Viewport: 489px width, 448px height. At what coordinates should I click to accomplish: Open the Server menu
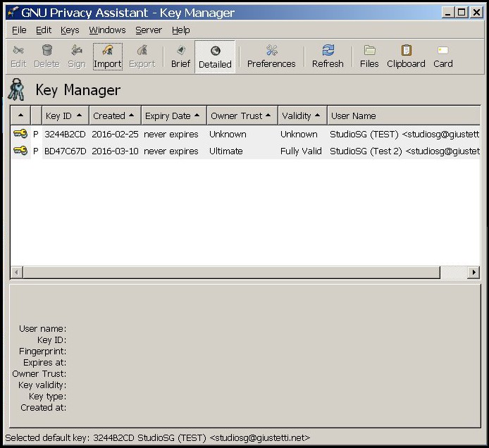[x=149, y=30]
